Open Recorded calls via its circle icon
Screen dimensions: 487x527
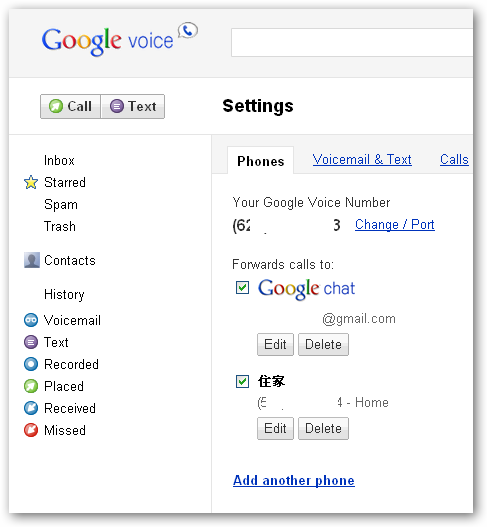[x=31, y=364]
